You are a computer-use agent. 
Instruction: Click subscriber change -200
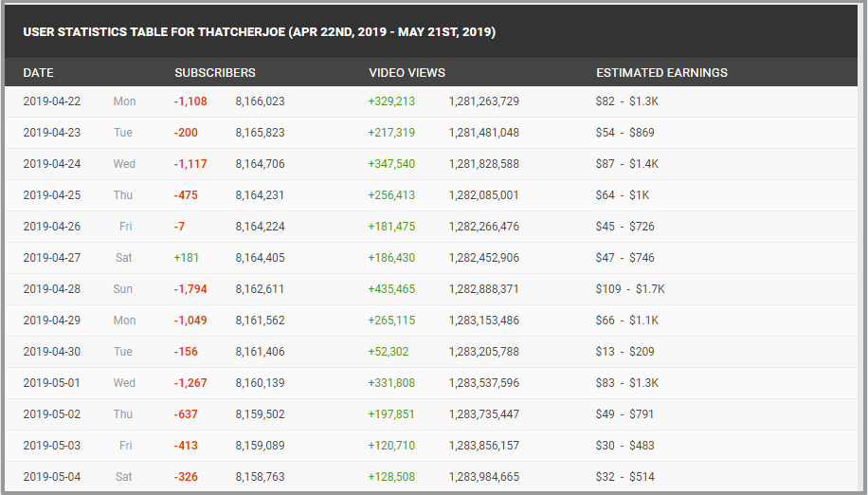pyautogui.click(x=186, y=133)
